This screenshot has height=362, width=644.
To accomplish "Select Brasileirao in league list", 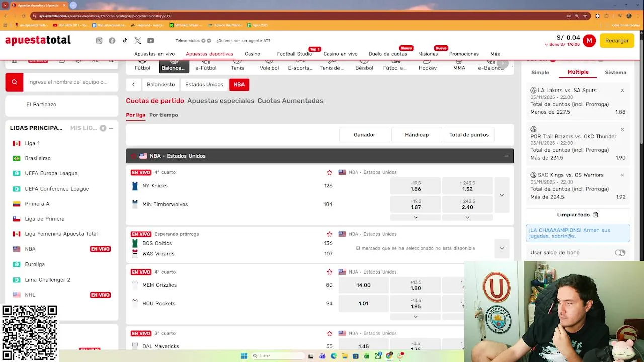I will [38, 158].
